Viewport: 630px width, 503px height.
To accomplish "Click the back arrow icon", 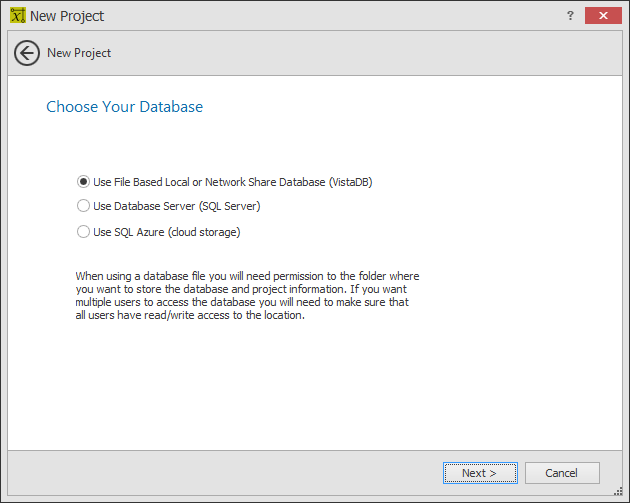I will click(27, 53).
